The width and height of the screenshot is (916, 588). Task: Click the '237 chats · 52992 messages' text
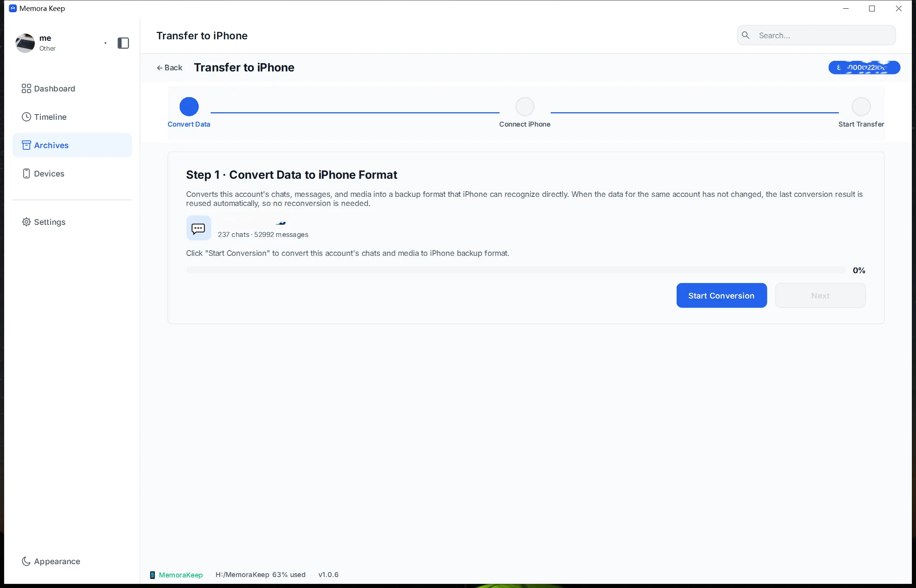click(x=263, y=234)
